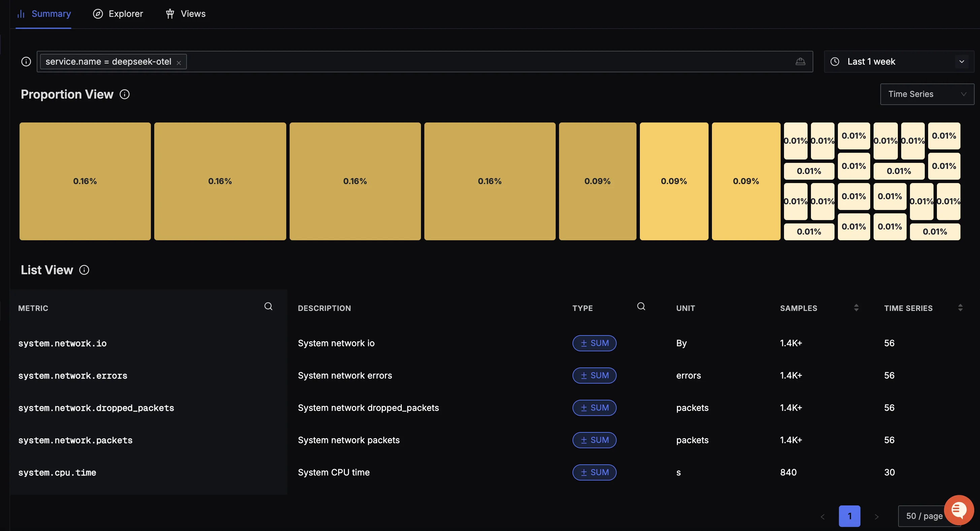Click the clock icon in time selector
980x531 pixels.
tap(835, 62)
